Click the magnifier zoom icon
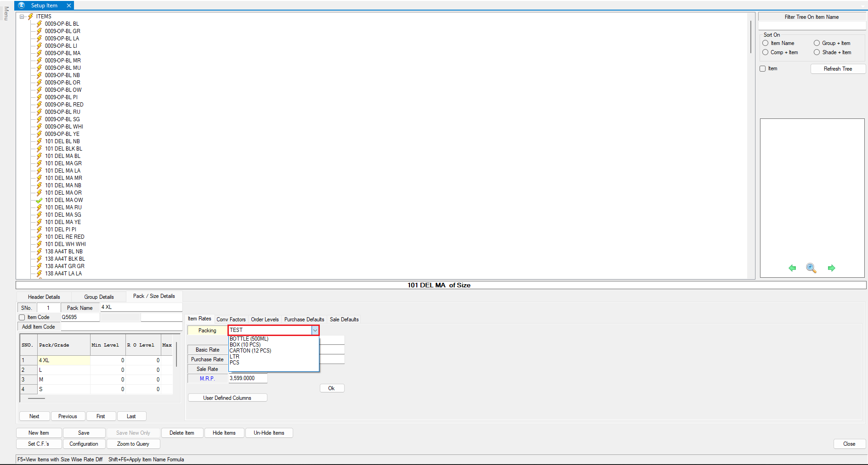 tap(811, 268)
